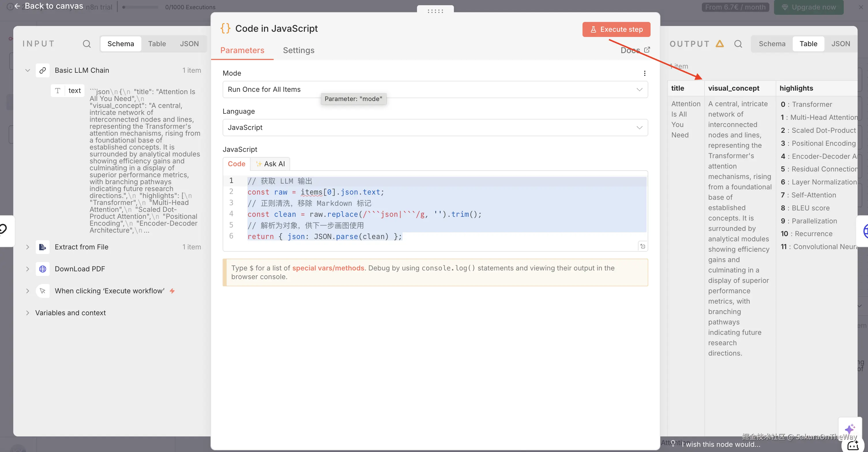Click the Basic LLM Chain link icon
Screen dimensions: 868x452
point(43,70)
